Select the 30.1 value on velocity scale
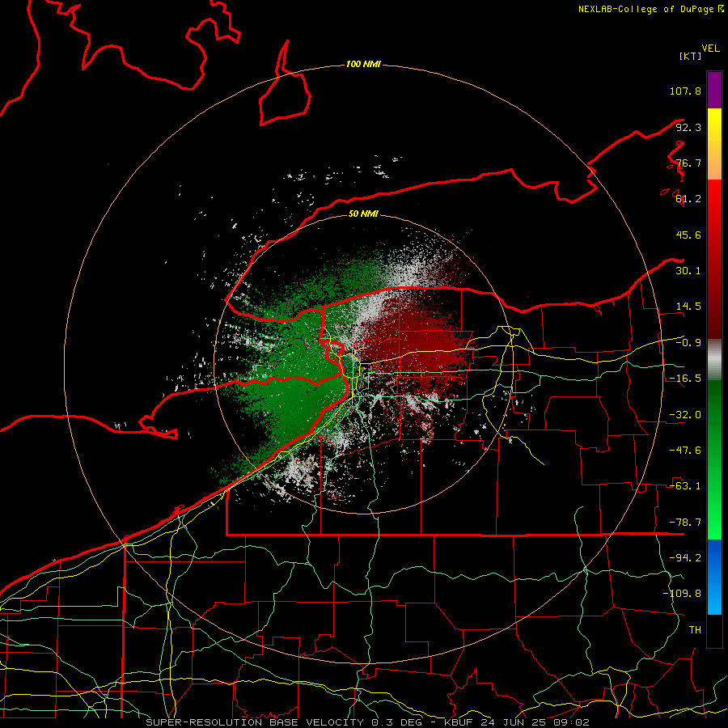Screen dimensions: 728x728 pyautogui.click(x=688, y=271)
